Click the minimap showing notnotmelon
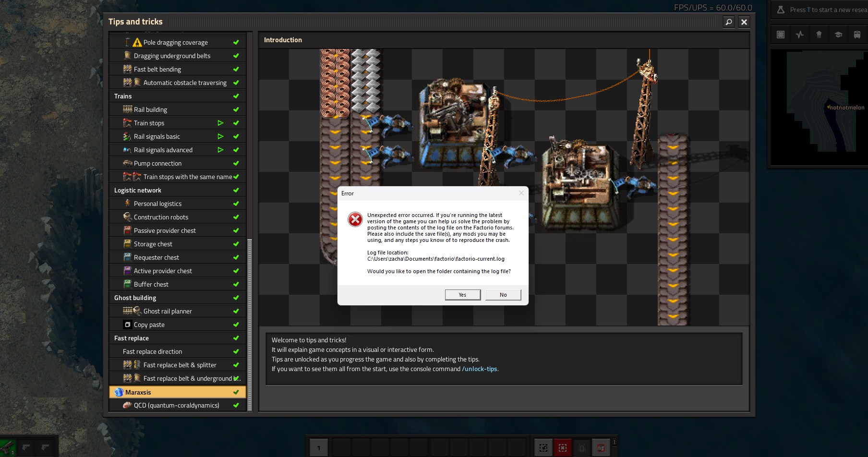The height and width of the screenshot is (457, 868). tap(819, 108)
